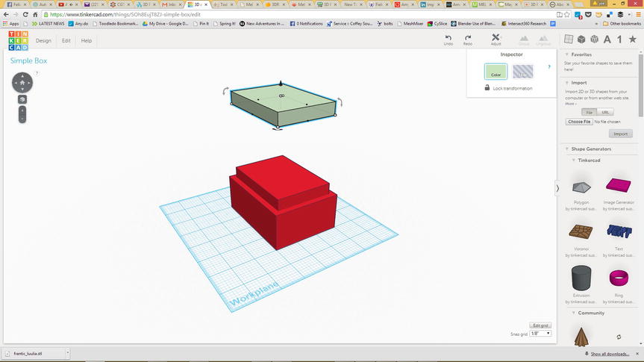Click the Ungroup shapes icon
This screenshot has width=644, height=362.
tap(543, 40)
